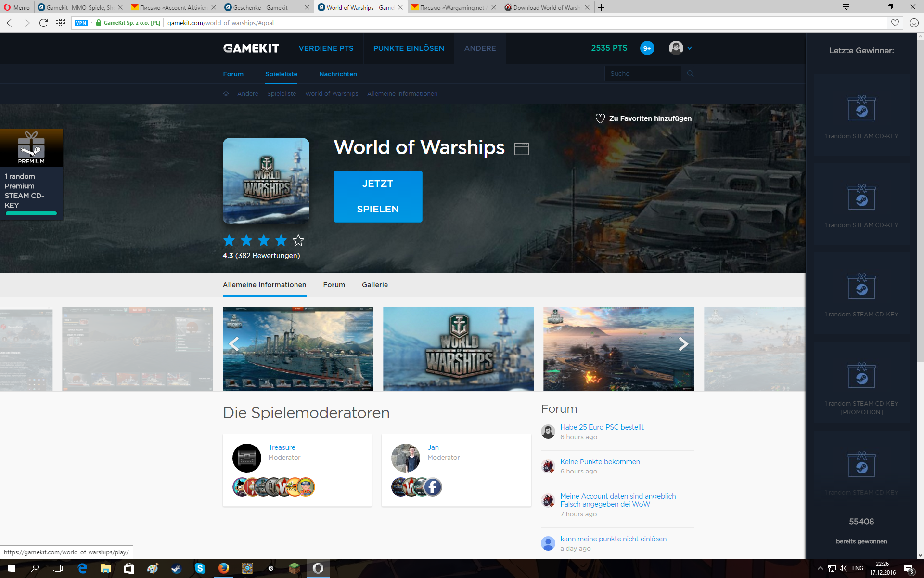924x578 pixels.
Task: Expand the profile dropdown arrow
Action: [690, 48]
